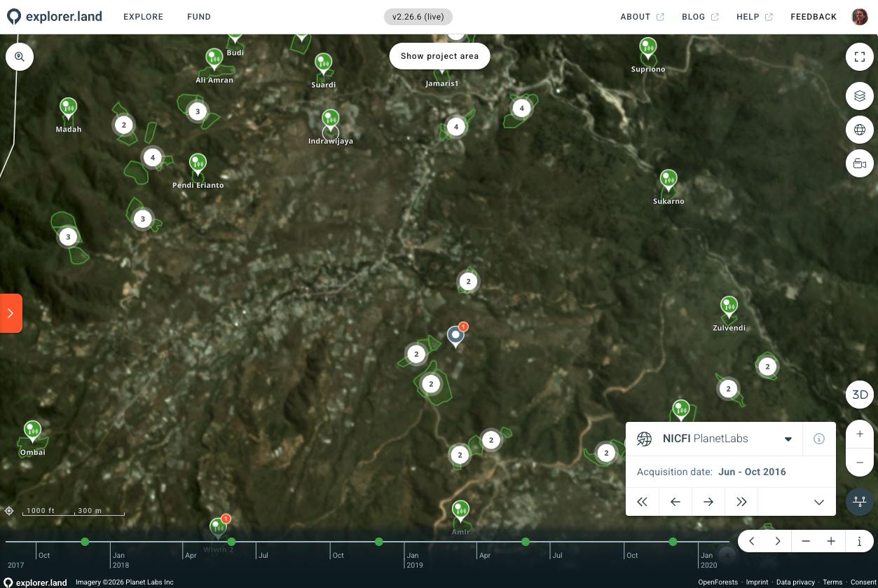This screenshot has width=878, height=588.
Task: Open the Indrawijaya site marker
Action: point(331,120)
